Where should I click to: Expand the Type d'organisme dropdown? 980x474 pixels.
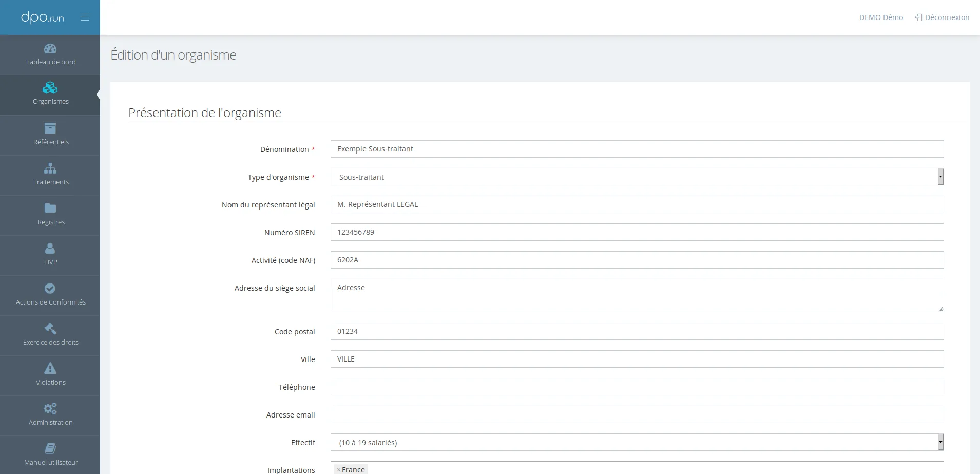[637, 177]
